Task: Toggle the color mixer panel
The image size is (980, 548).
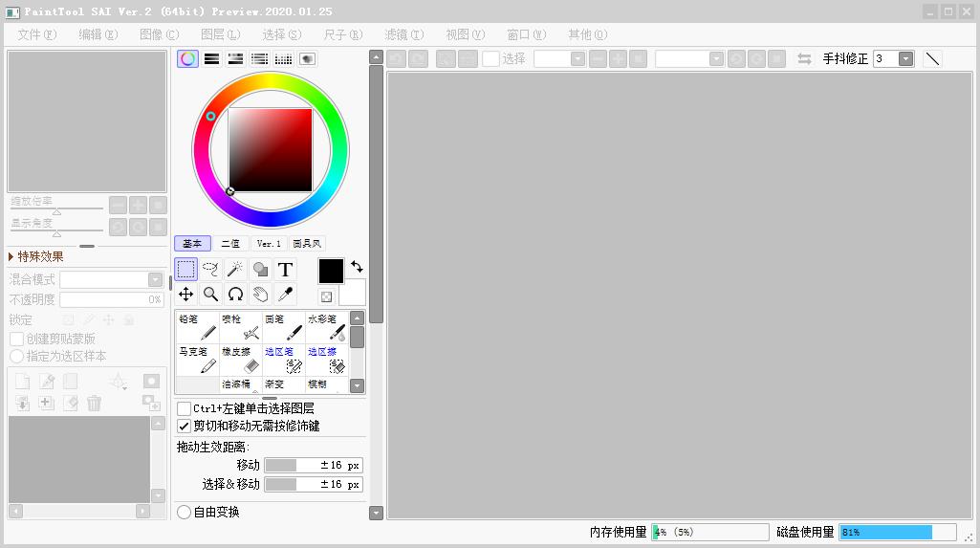Action: [x=259, y=58]
